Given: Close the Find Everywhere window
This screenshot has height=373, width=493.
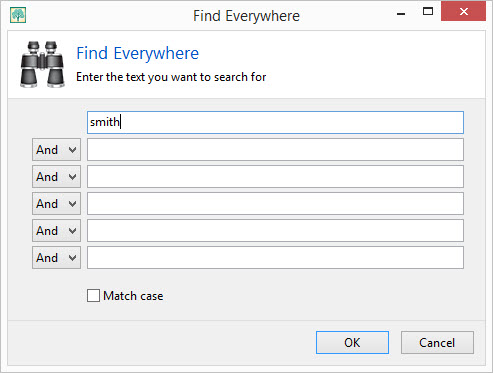Looking at the screenshot, I should [x=463, y=12].
